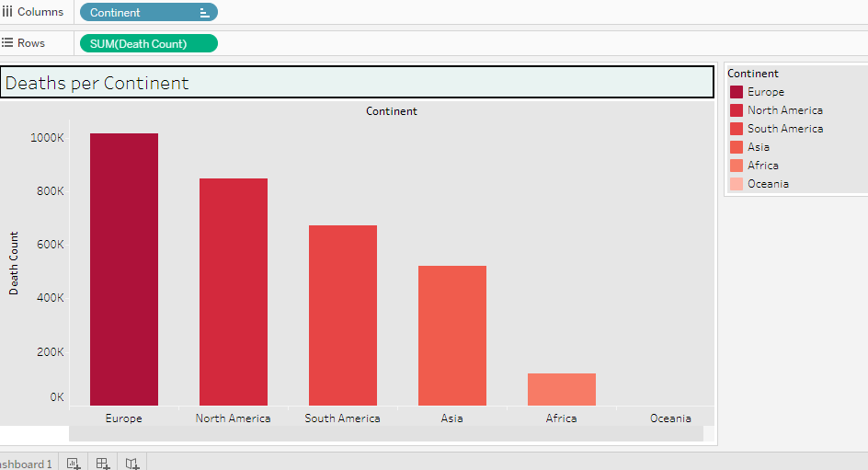Select the Europe bar in chart
868x470 pixels.
[x=124, y=269]
